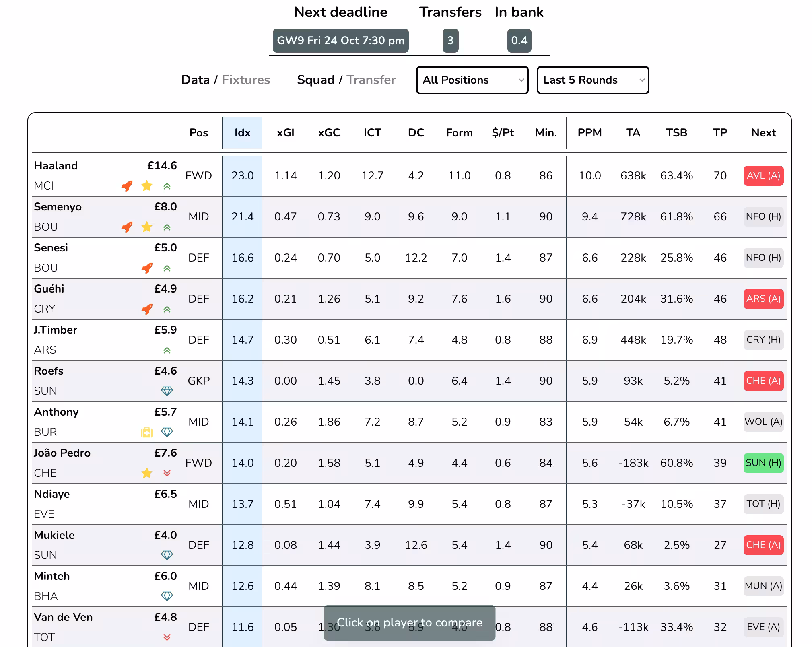Click the green up-chevron icon for J.Timber
The image size is (812, 647).
[167, 350]
